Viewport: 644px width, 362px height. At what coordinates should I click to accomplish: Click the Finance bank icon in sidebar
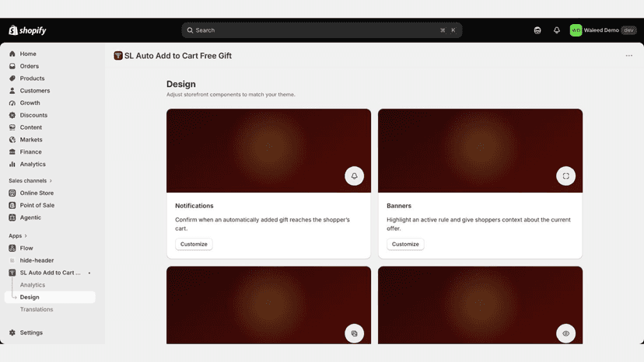point(12,151)
